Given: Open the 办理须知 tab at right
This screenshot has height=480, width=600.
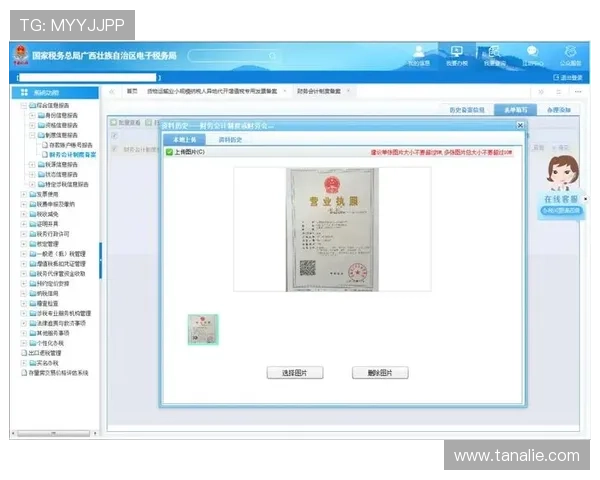Looking at the screenshot, I should coord(558,110).
